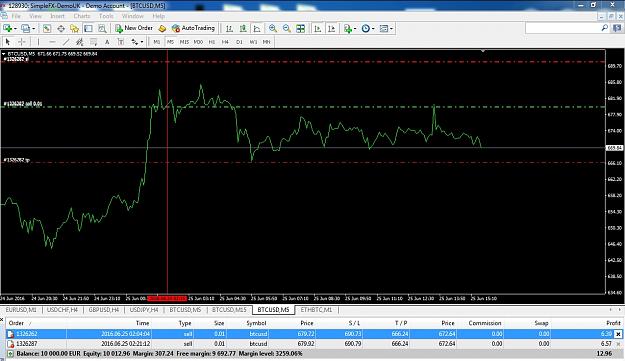
Task: Select the Trendline drawing tool
Action: (x=66, y=42)
